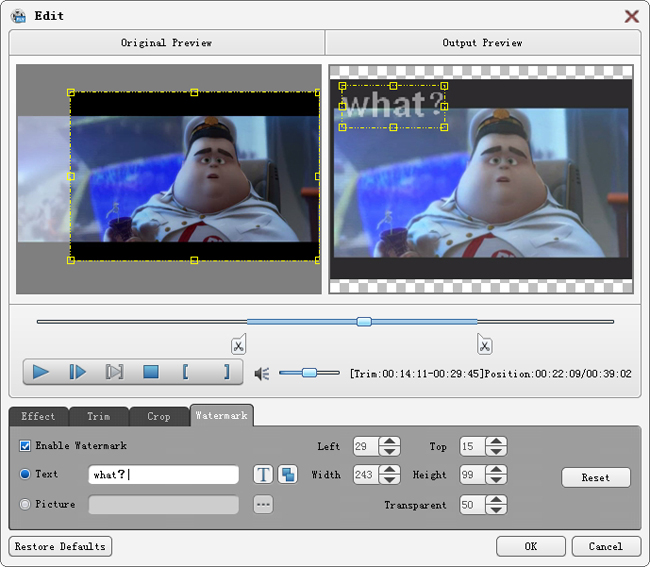Increase the Width value with up arrow

pyautogui.click(x=389, y=470)
